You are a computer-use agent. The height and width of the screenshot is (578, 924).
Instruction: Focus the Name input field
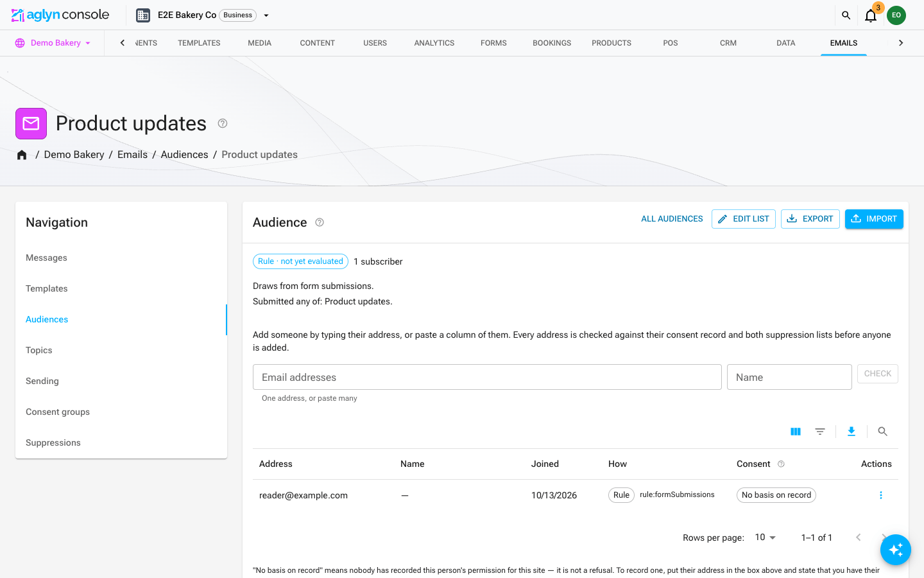(789, 377)
